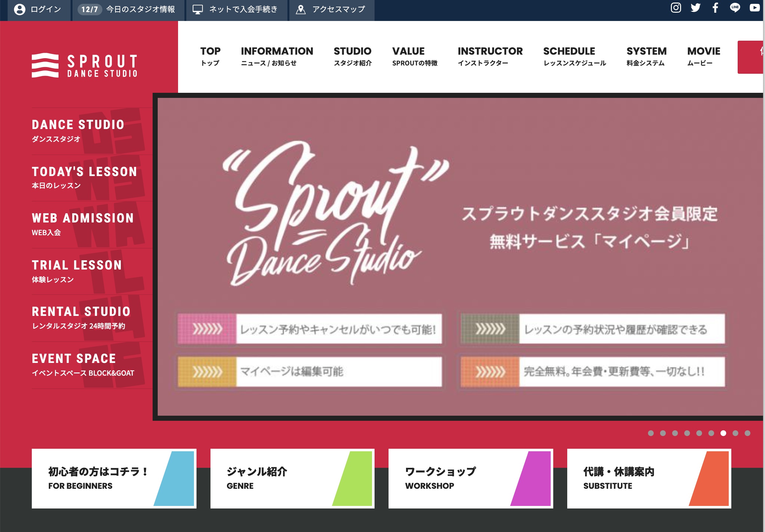
Task: Go to eighth carousel slide dot
Action: (735, 433)
